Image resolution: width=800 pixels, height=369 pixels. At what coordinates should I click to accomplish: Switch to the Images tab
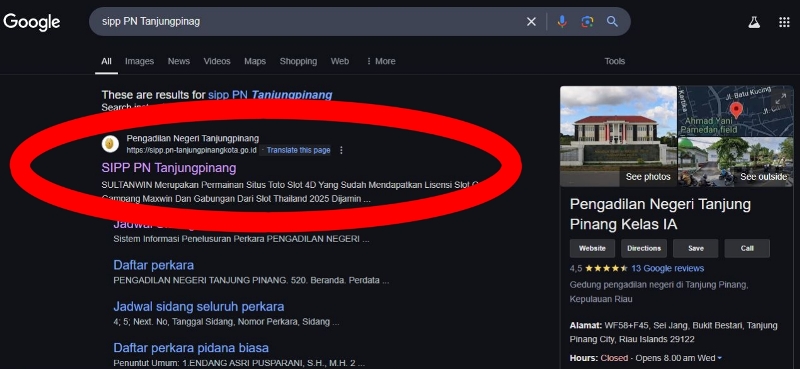[139, 61]
